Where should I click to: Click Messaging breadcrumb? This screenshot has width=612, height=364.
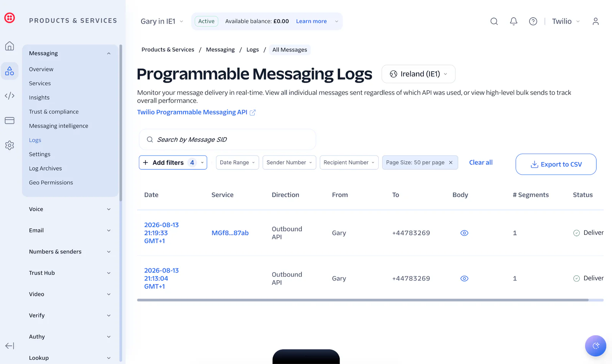pos(220,50)
